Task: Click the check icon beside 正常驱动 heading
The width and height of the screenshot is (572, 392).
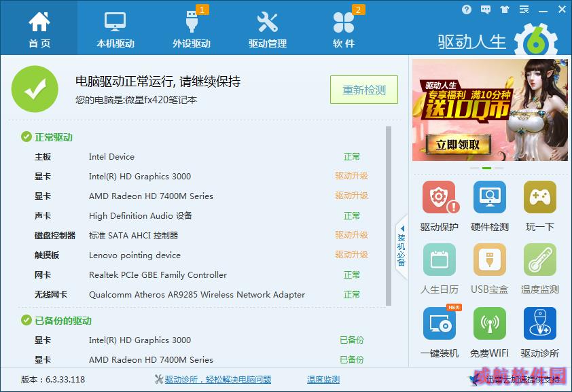Action: coord(26,137)
